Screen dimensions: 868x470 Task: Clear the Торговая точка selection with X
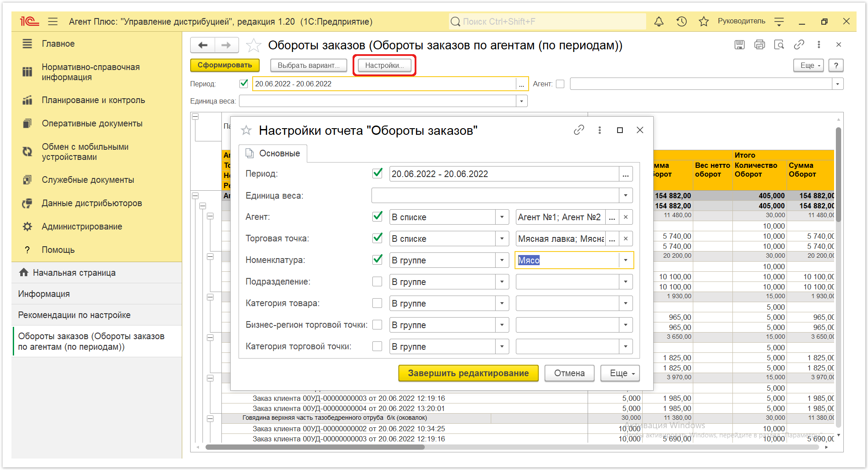pos(625,239)
